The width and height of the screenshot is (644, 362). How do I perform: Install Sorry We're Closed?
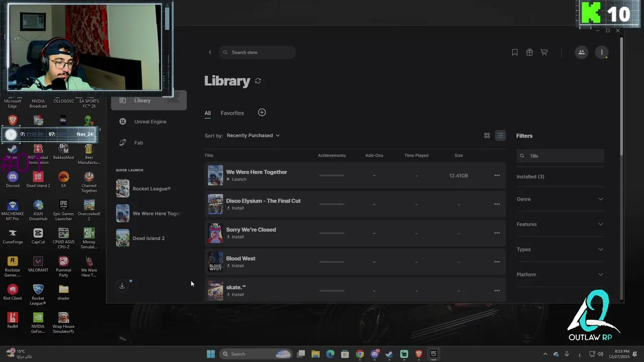[235, 237]
